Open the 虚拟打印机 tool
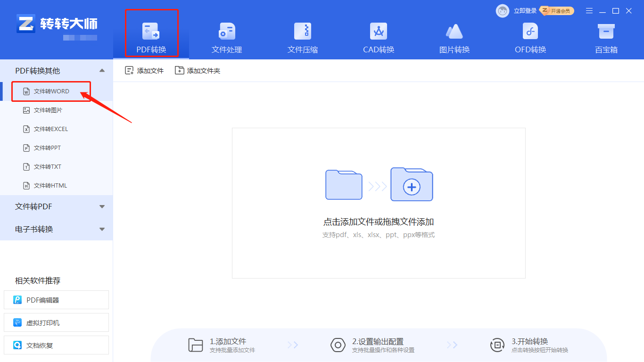644x362 pixels. pyautogui.click(x=56, y=322)
